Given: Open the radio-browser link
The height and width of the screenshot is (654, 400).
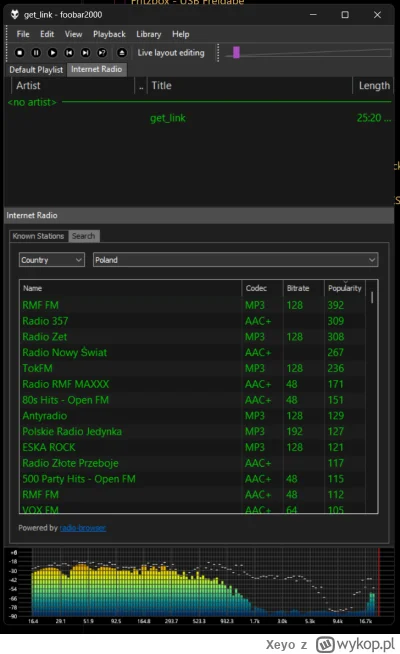Looking at the screenshot, I should 83,528.
